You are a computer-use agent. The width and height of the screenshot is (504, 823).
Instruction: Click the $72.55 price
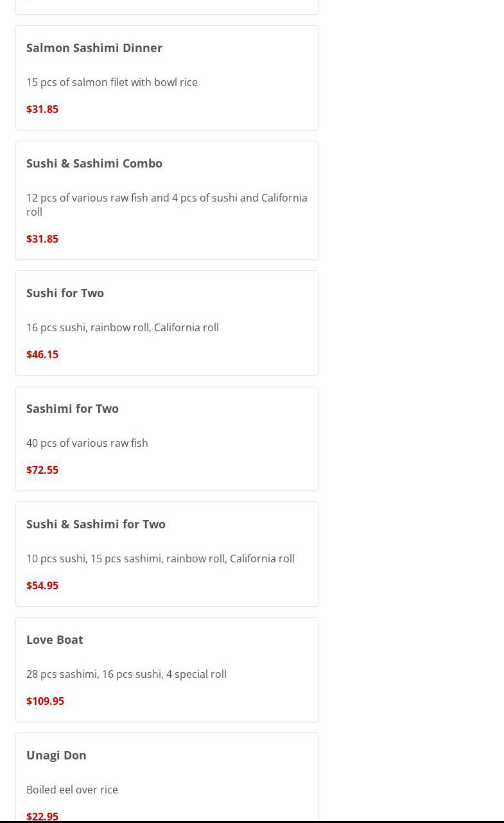pyautogui.click(x=42, y=470)
